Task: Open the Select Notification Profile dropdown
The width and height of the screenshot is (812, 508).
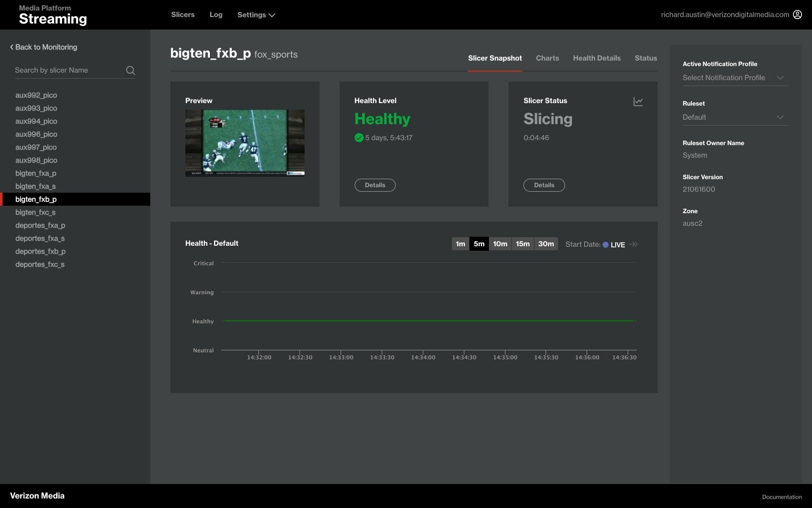Action: pyautogui.click(x=735, y=78)
